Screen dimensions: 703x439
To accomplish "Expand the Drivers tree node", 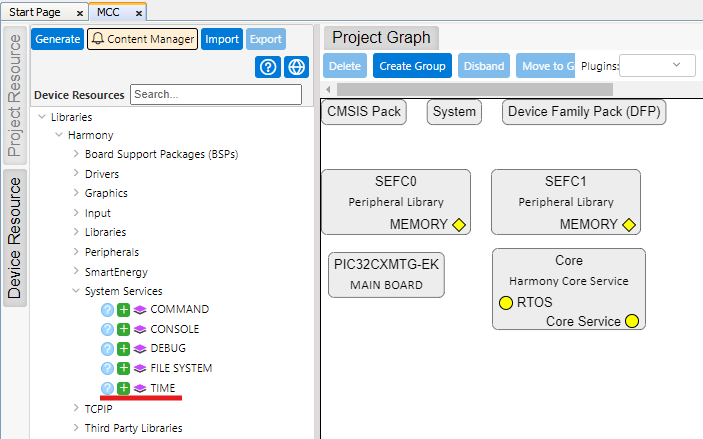I will (76, 174).
